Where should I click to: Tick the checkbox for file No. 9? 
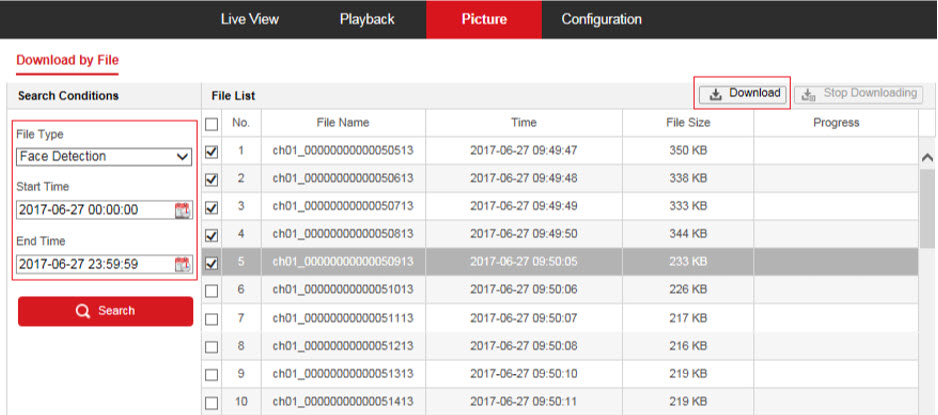click(x=211, y=375)
